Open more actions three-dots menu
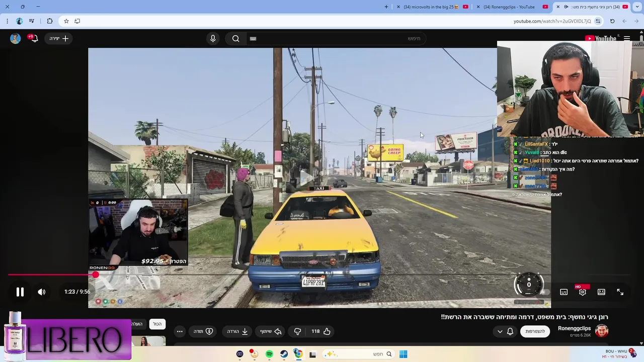Image resolution: width=644 pixels, height=362 pixels. point(180,331)
